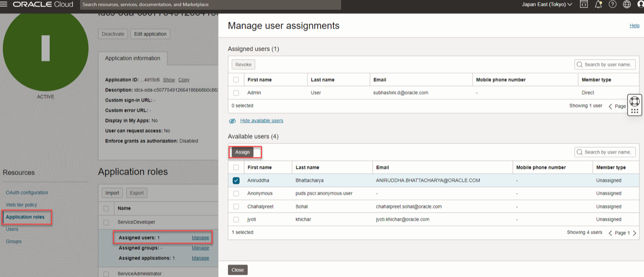The width and height of the screenshot is (644, 277).
Task: Click the Show link for Application ID
Action: point(169,80)
